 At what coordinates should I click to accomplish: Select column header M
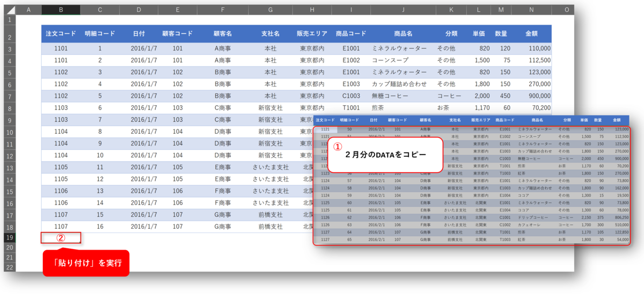(x=501, y=10)
